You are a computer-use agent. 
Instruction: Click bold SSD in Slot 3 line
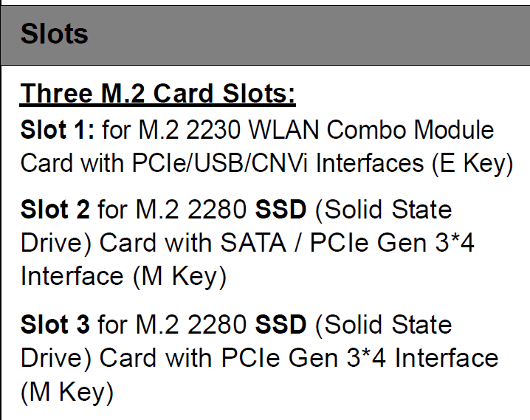coord(281,324)
